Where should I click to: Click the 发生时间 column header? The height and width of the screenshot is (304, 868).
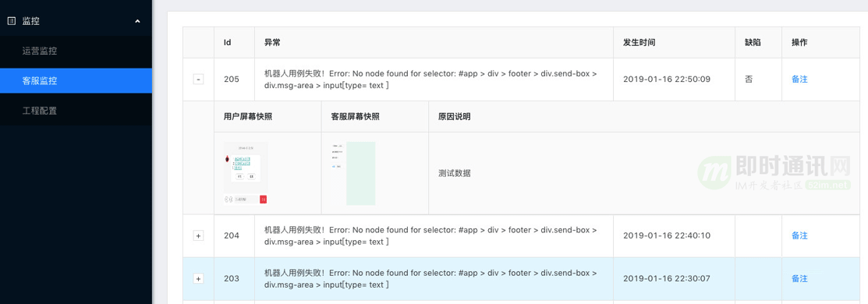[639, 42]
